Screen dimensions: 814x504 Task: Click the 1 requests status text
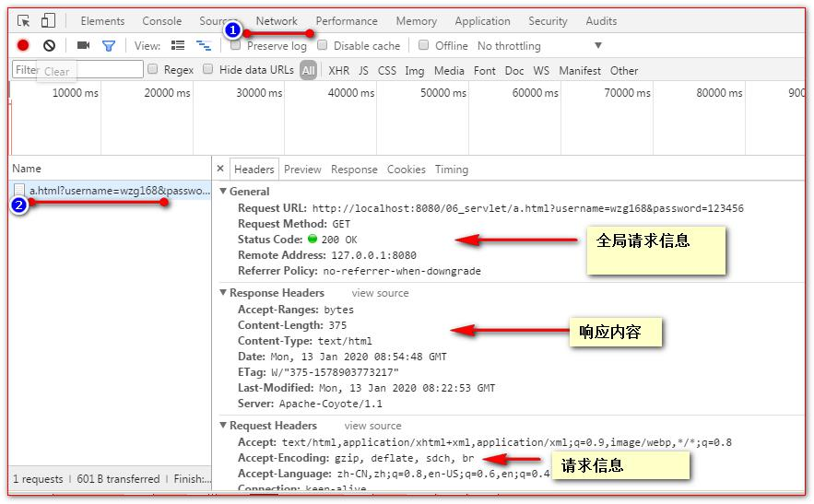pyautogui.click(x=38, y=478)
